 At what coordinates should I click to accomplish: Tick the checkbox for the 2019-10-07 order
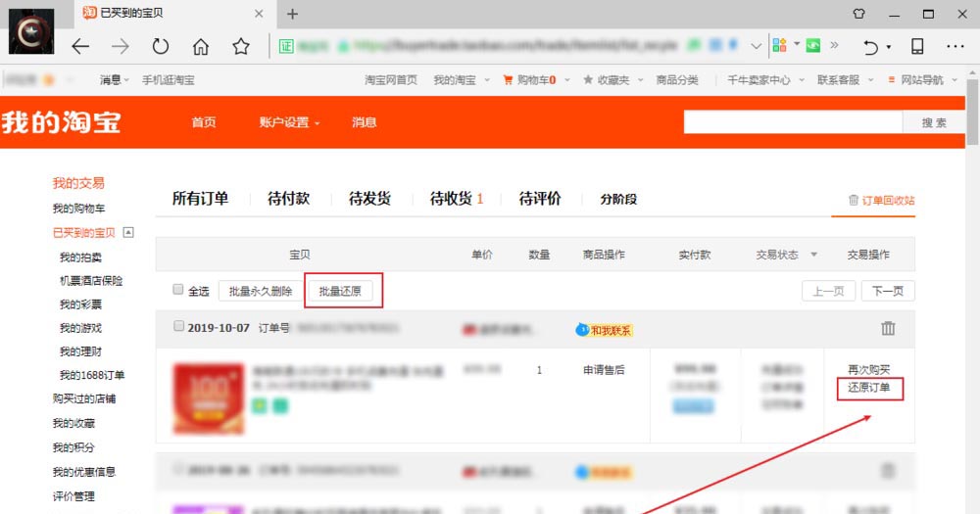[x=178, y=326]
